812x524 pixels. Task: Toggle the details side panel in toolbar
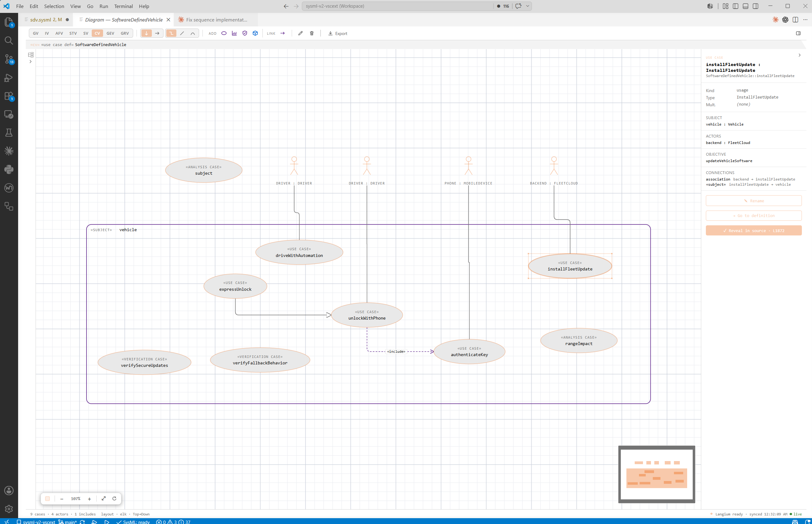click(x=799, y=33)
